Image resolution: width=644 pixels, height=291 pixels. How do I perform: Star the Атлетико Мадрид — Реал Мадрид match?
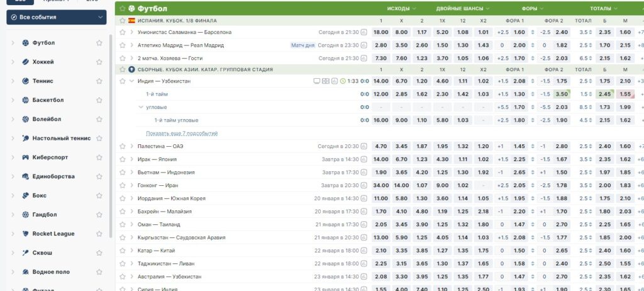[123, 45]
